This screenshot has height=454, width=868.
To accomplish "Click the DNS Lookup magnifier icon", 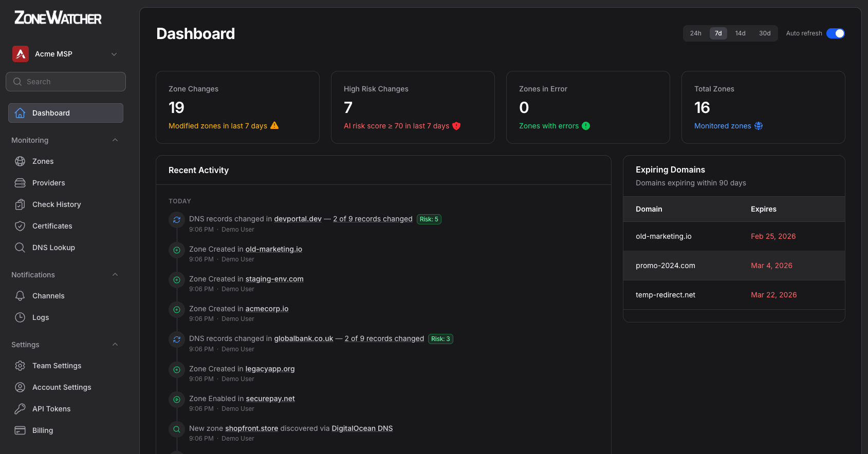I will (20, 248).
